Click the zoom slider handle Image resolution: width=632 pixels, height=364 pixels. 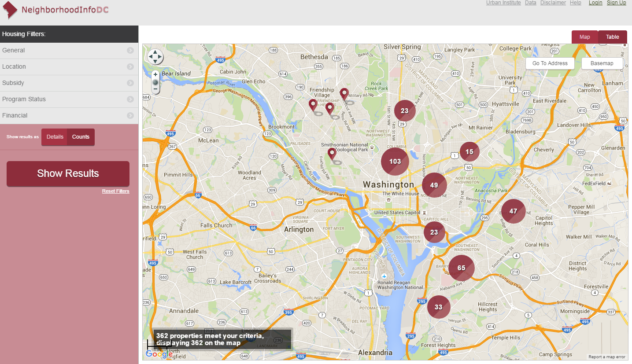155,82
